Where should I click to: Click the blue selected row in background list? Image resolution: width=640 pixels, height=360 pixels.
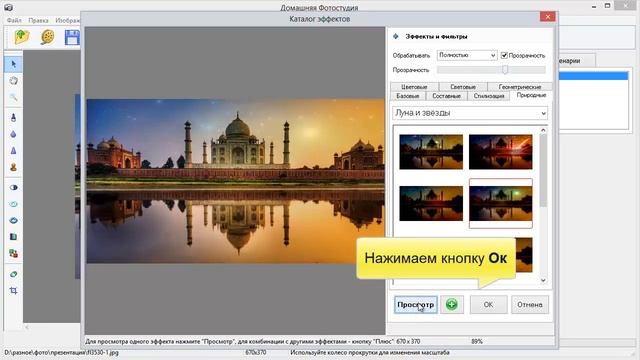594,76
